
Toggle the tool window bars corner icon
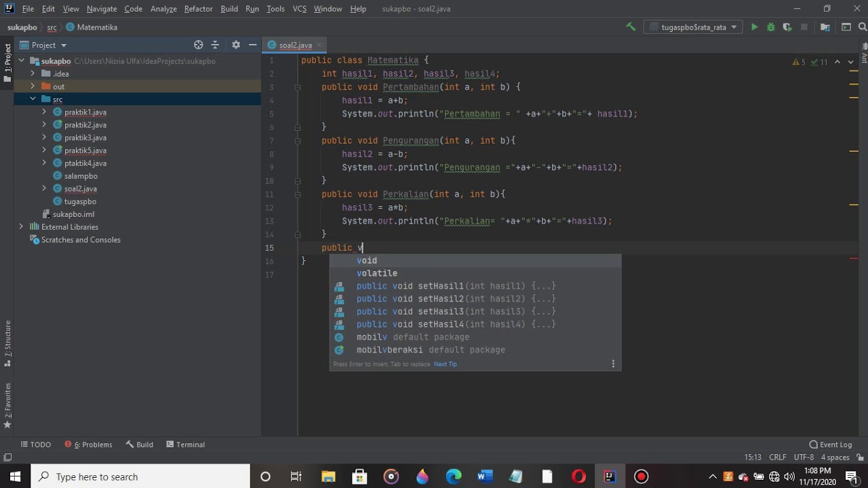[x=7, y=457]
